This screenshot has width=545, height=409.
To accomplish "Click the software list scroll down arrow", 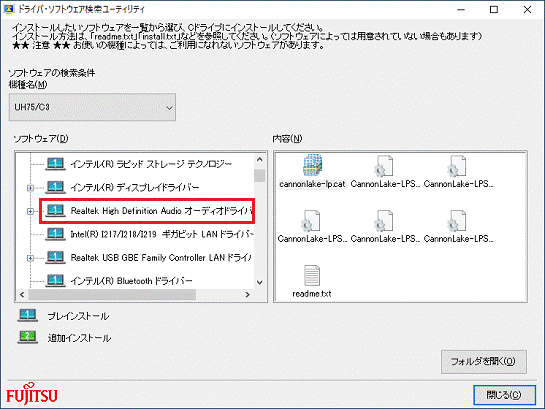I will (x=260, y=282).
